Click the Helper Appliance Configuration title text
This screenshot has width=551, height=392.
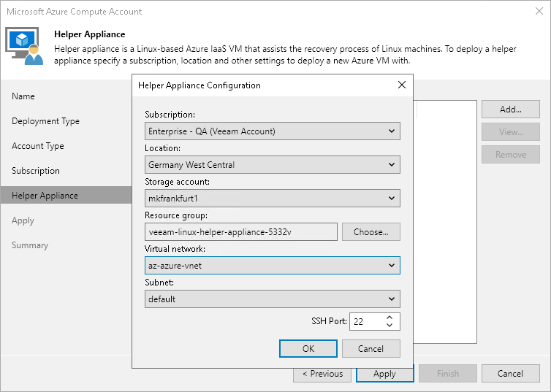tap(199, 85)
